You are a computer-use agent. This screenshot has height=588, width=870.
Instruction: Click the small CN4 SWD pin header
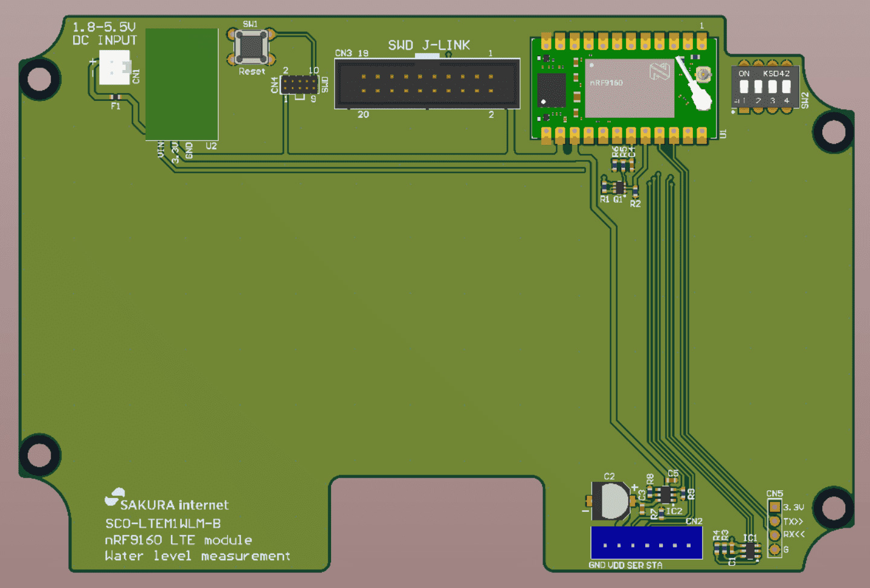click(x=299, y=84)
